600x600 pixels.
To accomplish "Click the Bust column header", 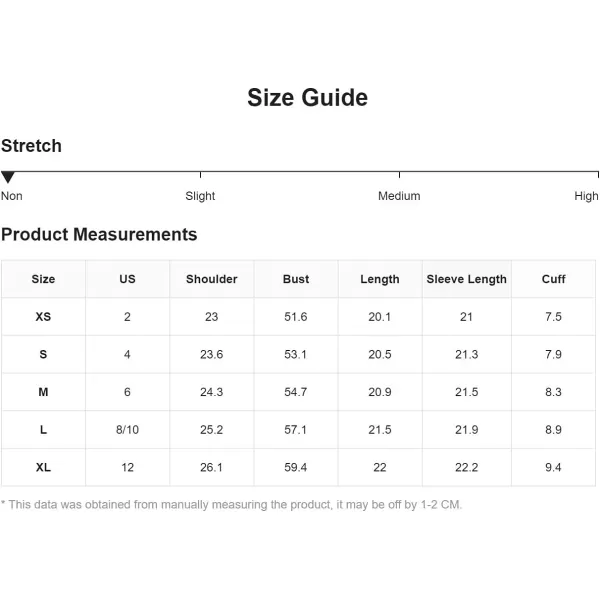I will pos(296,279).
